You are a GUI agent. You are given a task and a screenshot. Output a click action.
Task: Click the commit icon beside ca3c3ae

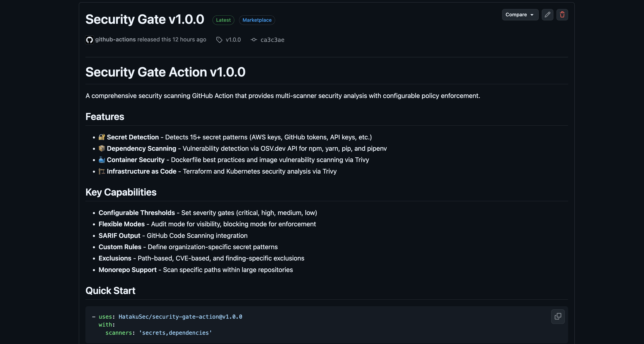click(x=254, y=40)
